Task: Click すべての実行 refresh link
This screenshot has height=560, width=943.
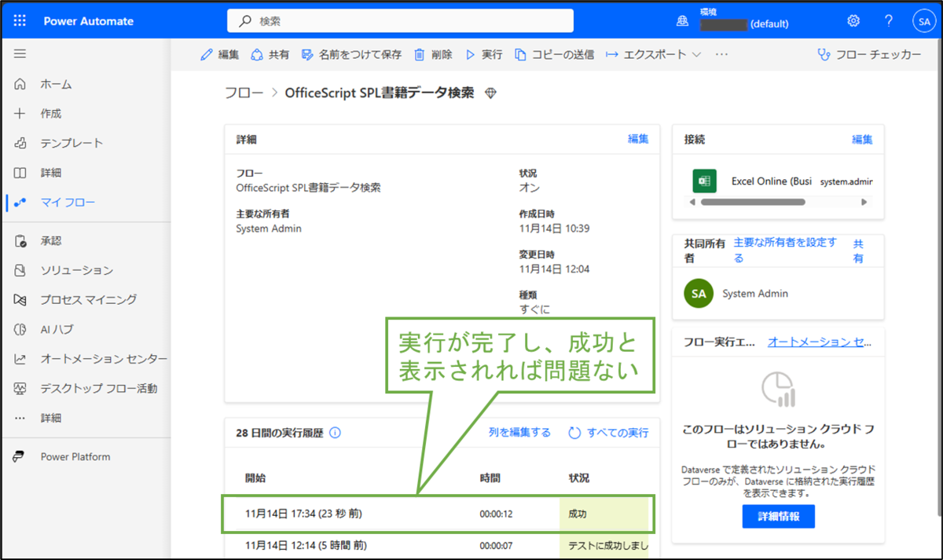Action: pos(608,433)
